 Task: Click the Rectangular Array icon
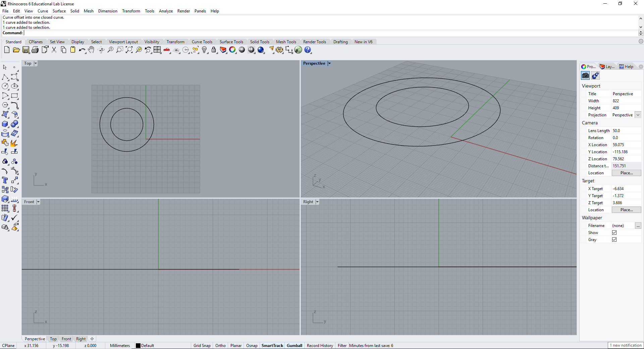pos(5,209)
